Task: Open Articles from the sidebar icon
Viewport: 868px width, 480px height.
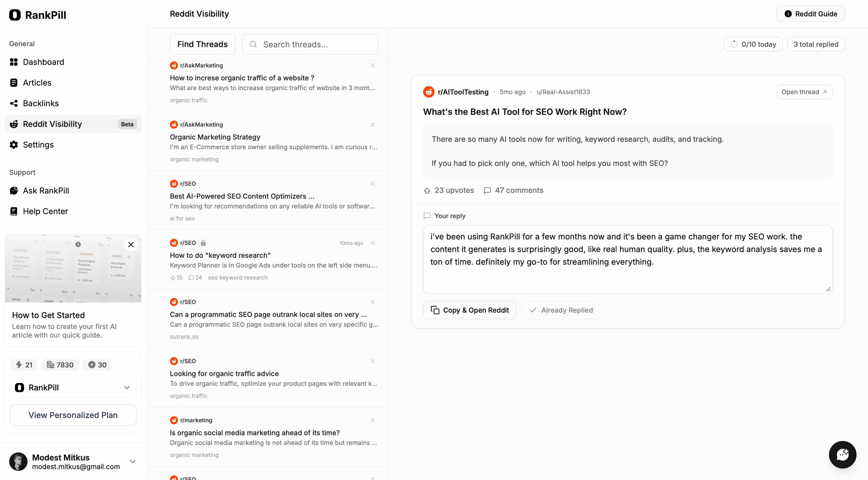Action: click(x=14, y=83)
